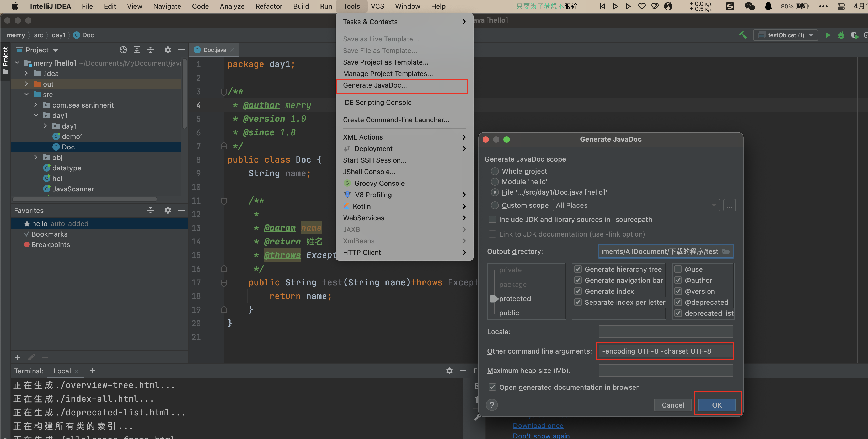The height and width of the screenshot is (439, 868).
Task: Click the green Build hammer icon
Action: pyautogui.click(x=743, y=35)
